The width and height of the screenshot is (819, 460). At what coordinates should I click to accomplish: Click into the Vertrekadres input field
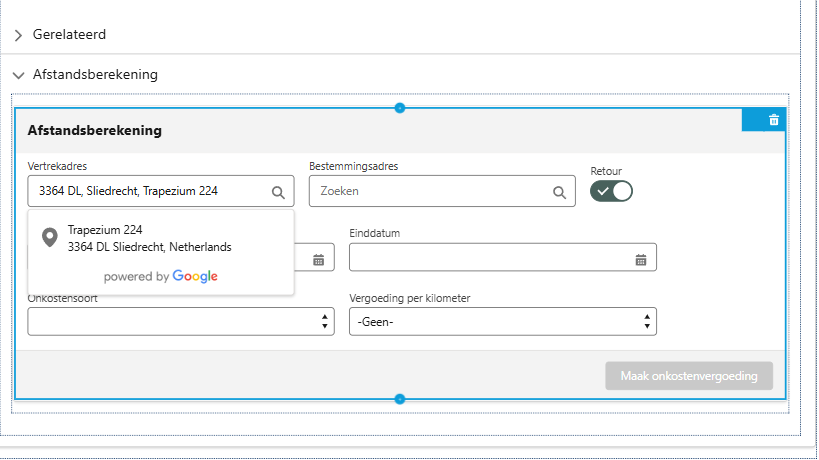[145, 191]
